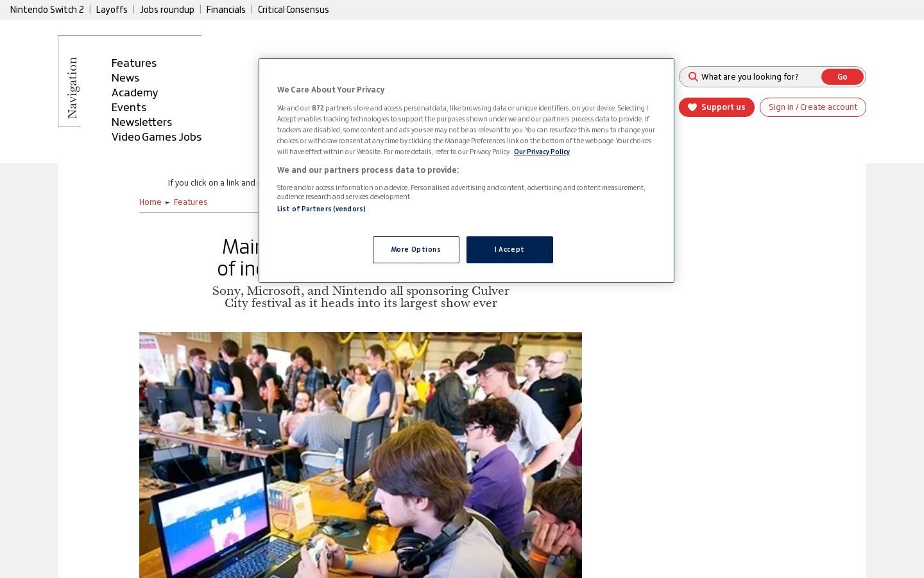924x578 pixels.
Task: Click the 'We Care About Your Privacy' heading
Action: pyautogui.click(x=331, y=90)
